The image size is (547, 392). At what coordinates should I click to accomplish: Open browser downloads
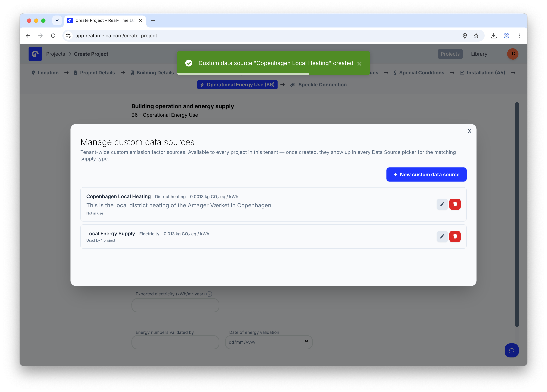point(494,36)
